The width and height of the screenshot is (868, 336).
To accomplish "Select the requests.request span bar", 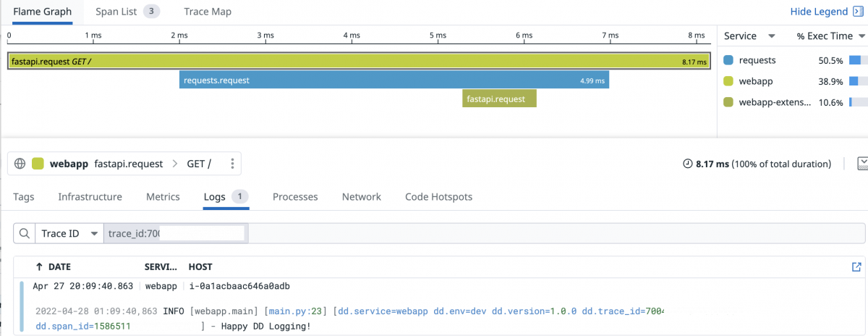I will (394, 80).
